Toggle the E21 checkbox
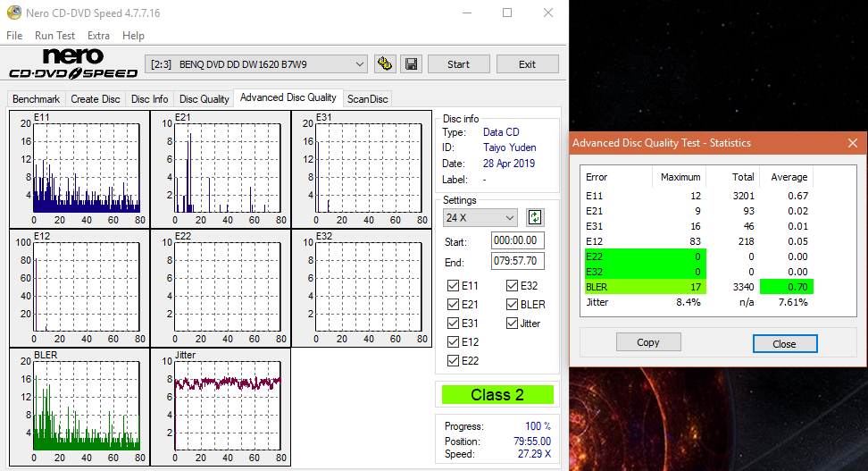 click(x=453, y=304)
